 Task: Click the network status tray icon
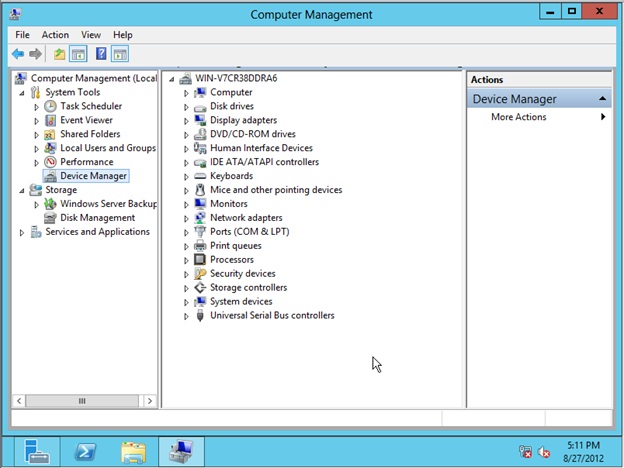click(x=525, y=452)
